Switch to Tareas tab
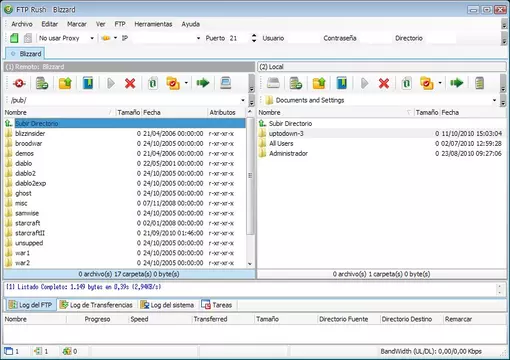The image size is (510, 360). 217,305
